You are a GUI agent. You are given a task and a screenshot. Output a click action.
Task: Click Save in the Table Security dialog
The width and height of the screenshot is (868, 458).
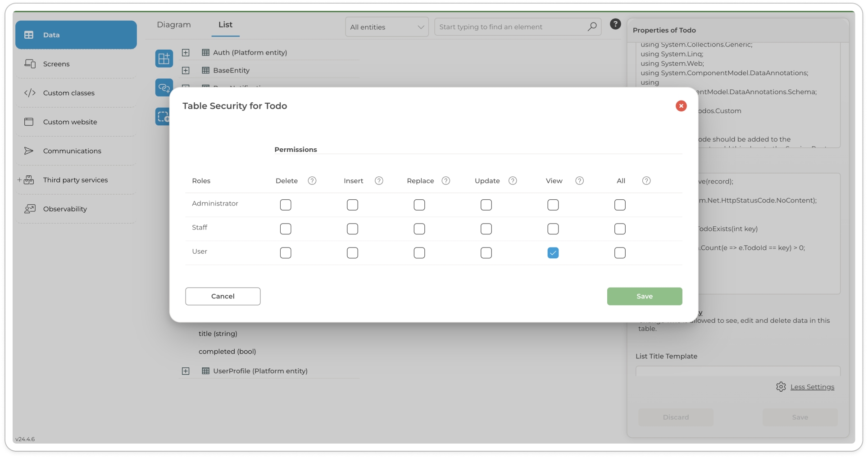644,296
